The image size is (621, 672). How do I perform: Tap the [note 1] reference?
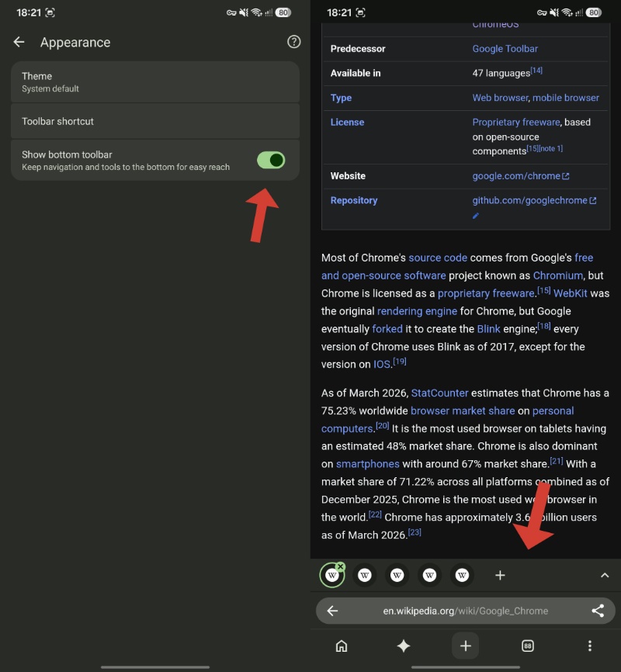click(550, 148)
